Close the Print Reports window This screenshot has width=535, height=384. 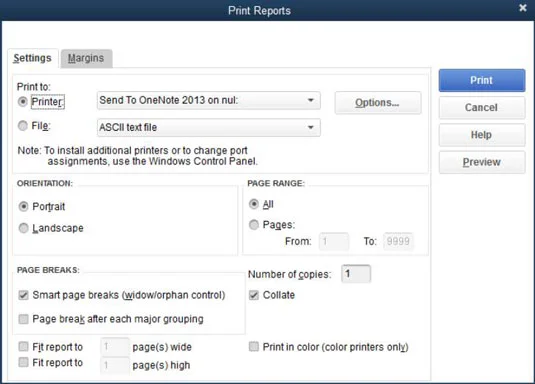(x=523, y=8)
